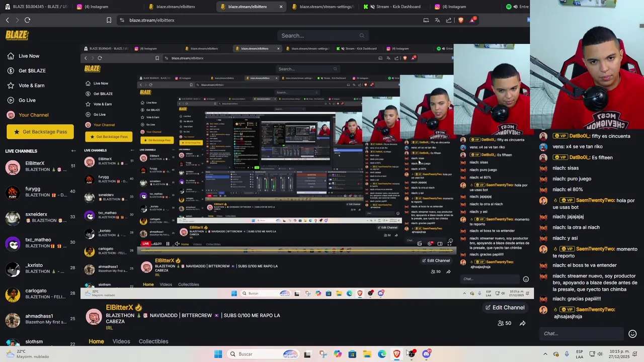Click 'niach: gracias papiiii!!!' chat message
The image size is (644, 362).
pos(577,299)
